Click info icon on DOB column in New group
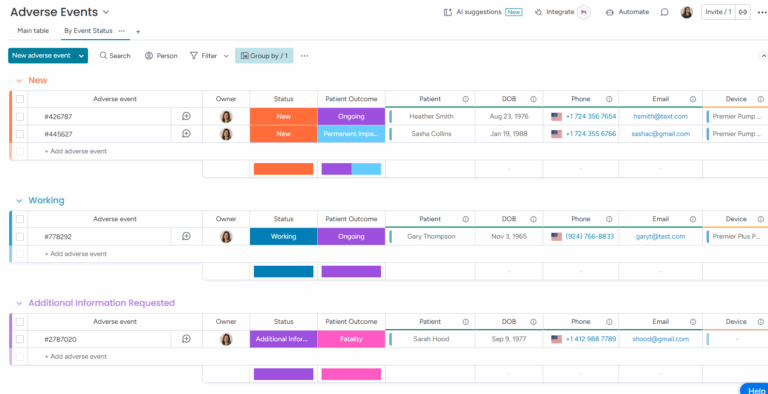This screenshot has height=394, width=768. 533,99
